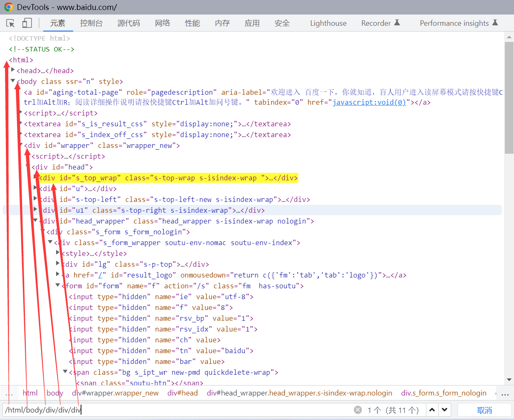Screen dimensions: 514x420
Task: Open the 性能 tab
Action: (192, 23)
